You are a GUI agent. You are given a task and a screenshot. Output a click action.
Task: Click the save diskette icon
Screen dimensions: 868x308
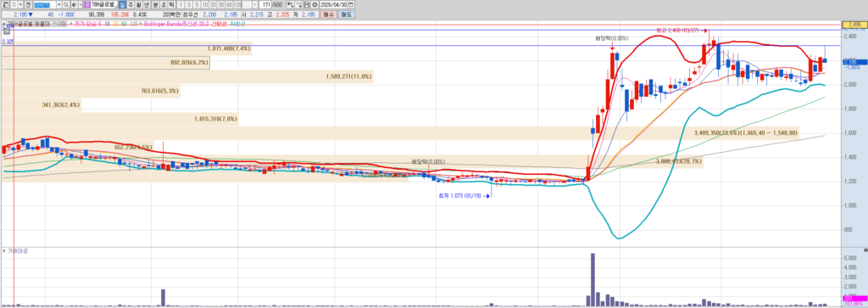tap(307, 4)
